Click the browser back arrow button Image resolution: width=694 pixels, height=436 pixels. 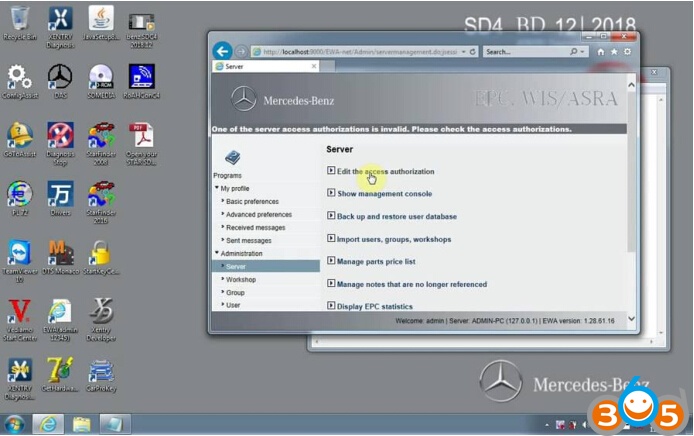pos(222,51)
